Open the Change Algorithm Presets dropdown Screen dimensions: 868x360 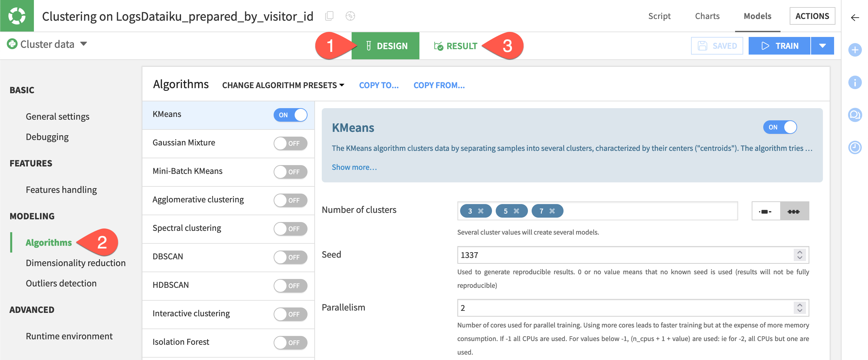[283, 85]
